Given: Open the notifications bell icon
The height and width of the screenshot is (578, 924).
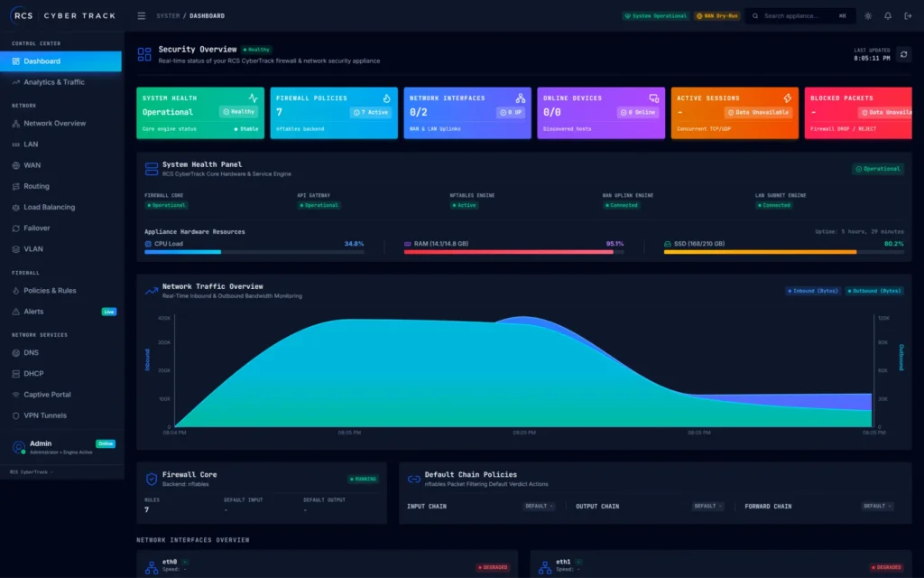Looking at the screenshot, I should pyautogui.click(x=888, y=16).
